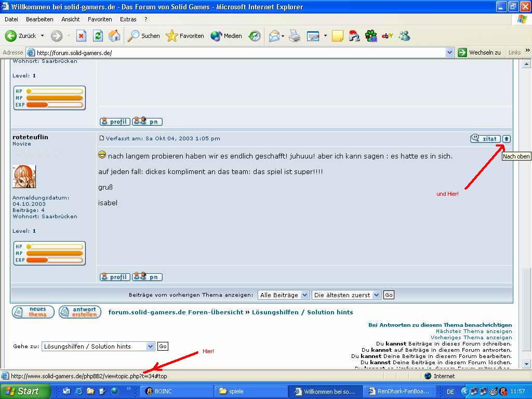Click Lösungshilfen / Solution hints breadcrumb link
The width and height of the screenshot is (532, 399).
[x=302, y=312]
